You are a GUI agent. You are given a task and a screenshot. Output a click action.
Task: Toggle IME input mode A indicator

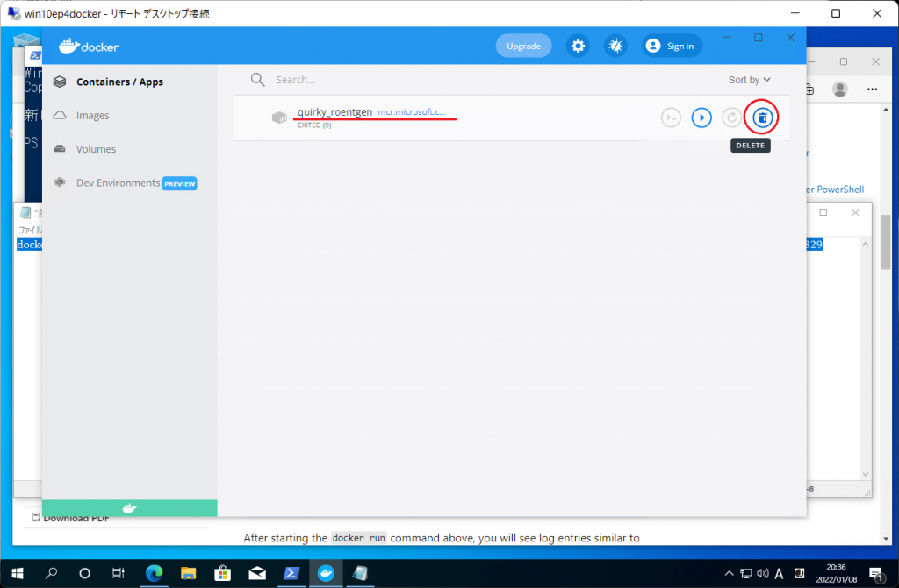[780, 573]
